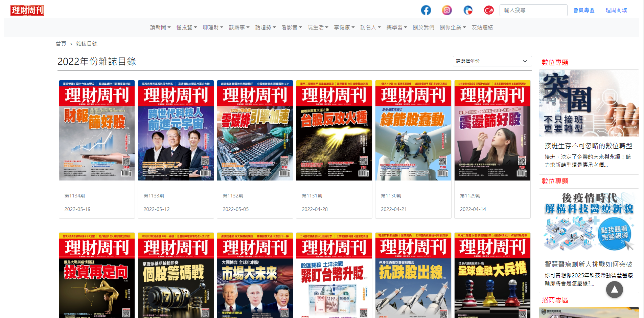The width and height of the screenshot is (644, 318).
Task: Click the back-to-top arrow button
Action: coord(615,290)
